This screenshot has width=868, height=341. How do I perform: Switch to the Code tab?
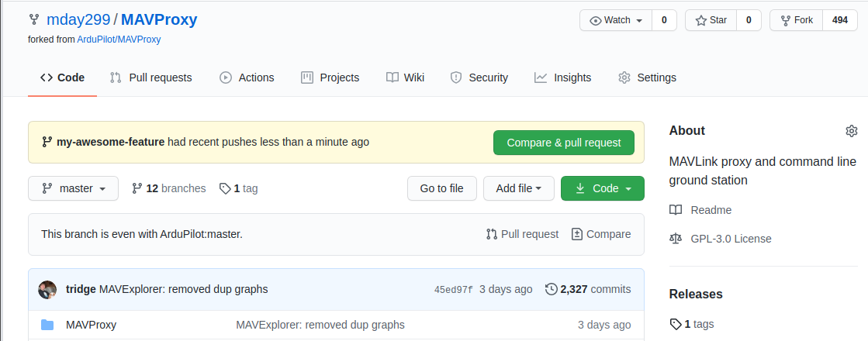(x=63, y=77)
